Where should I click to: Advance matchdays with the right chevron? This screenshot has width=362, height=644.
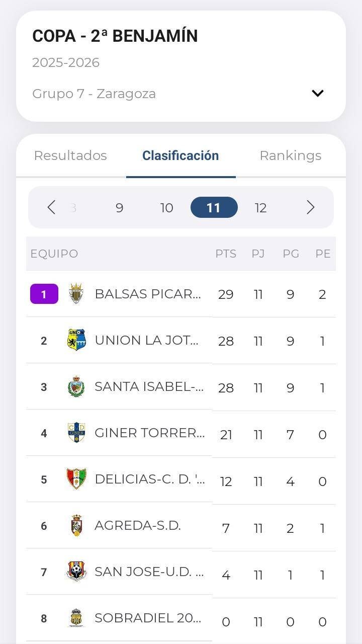pos(311,207)
